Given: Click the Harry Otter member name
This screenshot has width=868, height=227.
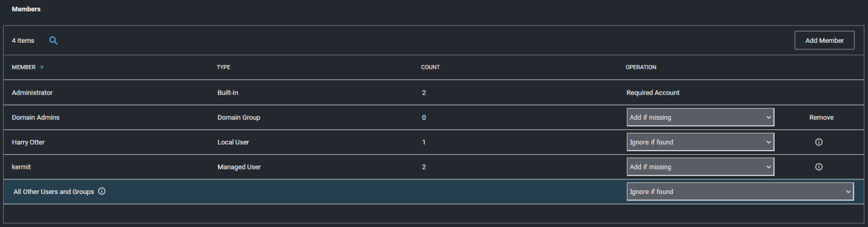Looking at the screenshot, I should coord(28,142).
